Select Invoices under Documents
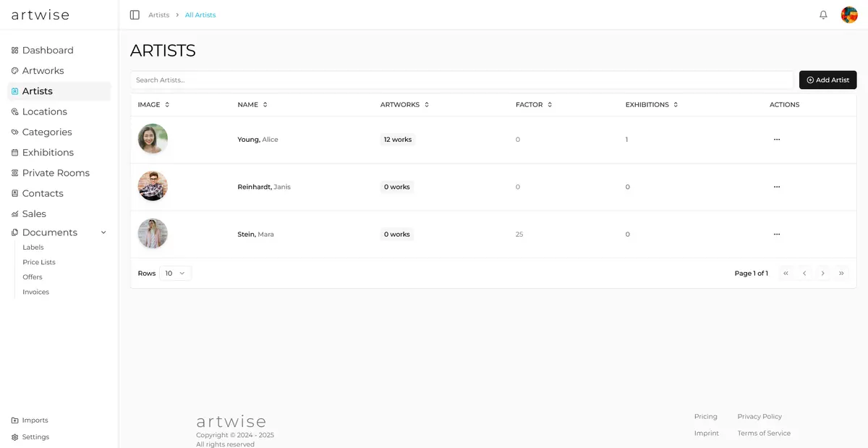868x448 pixels. (35, 292)
